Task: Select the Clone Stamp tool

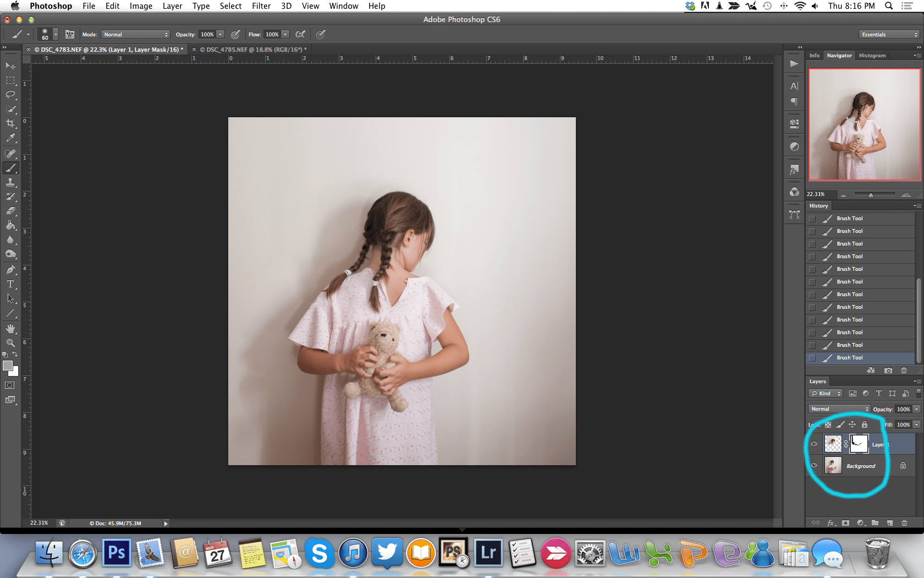Action: coord(10,182)
